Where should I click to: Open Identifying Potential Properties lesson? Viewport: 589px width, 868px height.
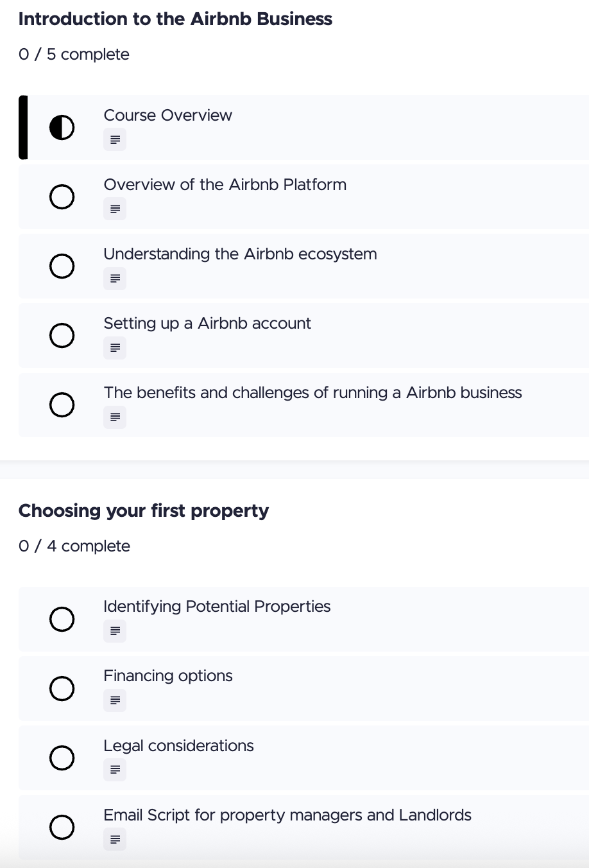coord(217,607)
